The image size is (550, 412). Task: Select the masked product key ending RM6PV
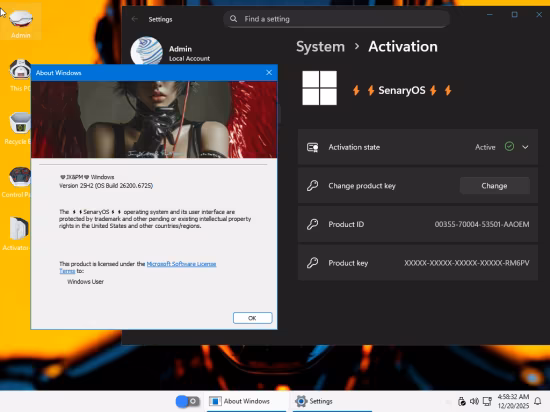pos(467,263)
